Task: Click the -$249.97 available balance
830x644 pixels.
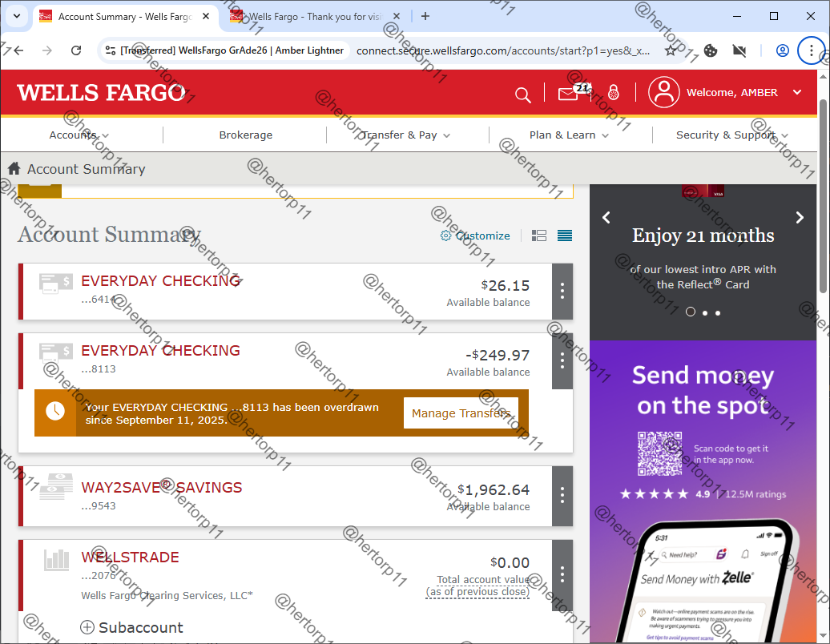Action: click(x=498, y=355)
